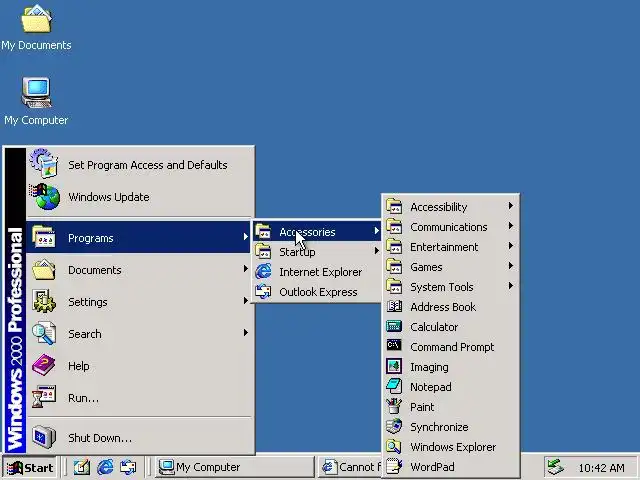The image size is (640, 480).
Task: Click the Windows Update globe icon
Action: pos(44,197)
